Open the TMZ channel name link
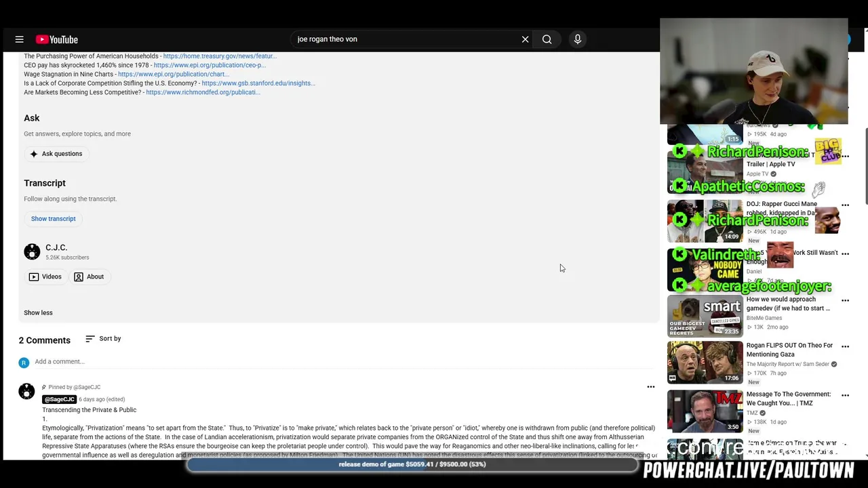The width and height of the screenshot is (868, 488). point(752,413)
